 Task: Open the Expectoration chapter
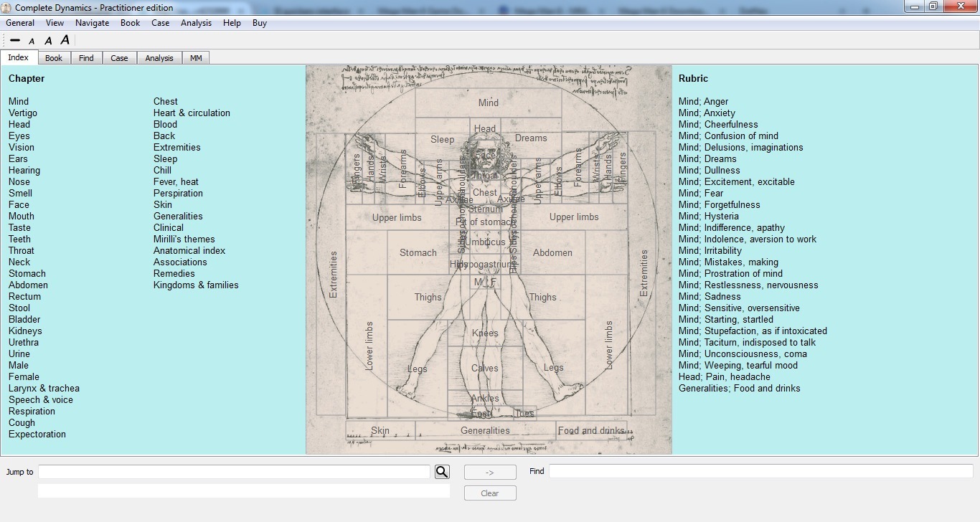coord(37,434)
